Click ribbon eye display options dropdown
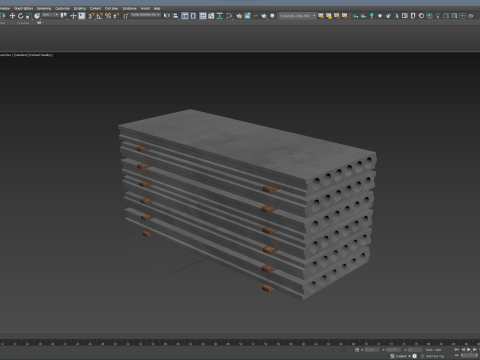The height and width of the screenshot is (360, 480). point(39,23)
